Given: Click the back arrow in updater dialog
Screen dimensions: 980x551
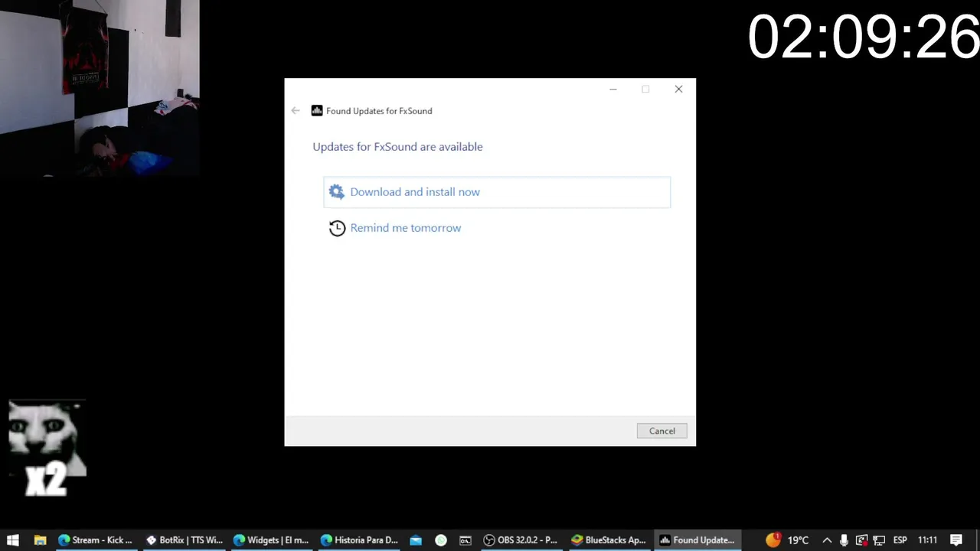Looking at the screenshot, I should tap(296, 111).
